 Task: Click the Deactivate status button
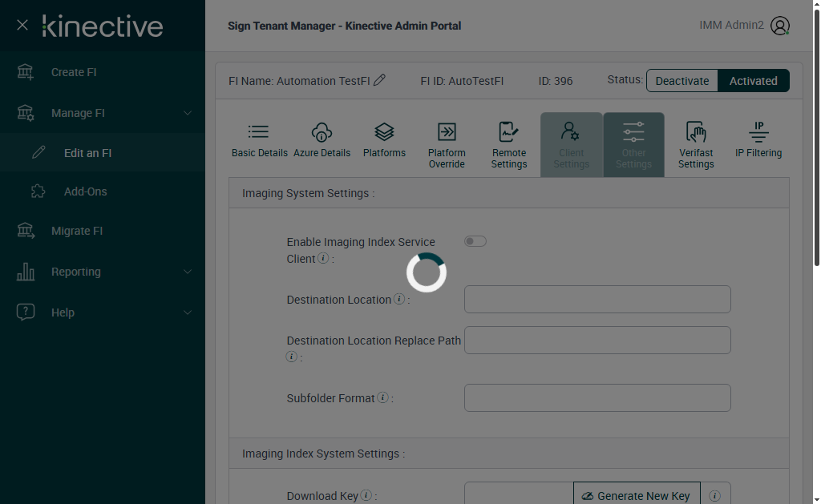[x=681, y=81]
